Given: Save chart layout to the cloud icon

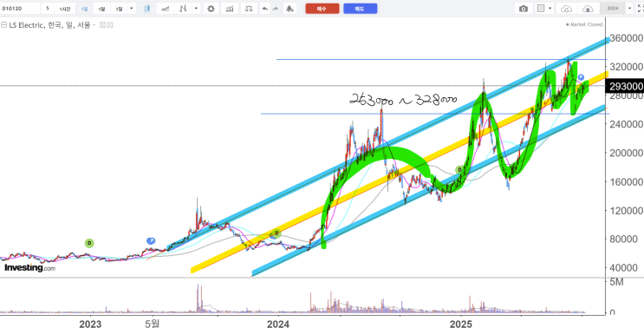Looking at the screenshot, I should tap(589, 9).
